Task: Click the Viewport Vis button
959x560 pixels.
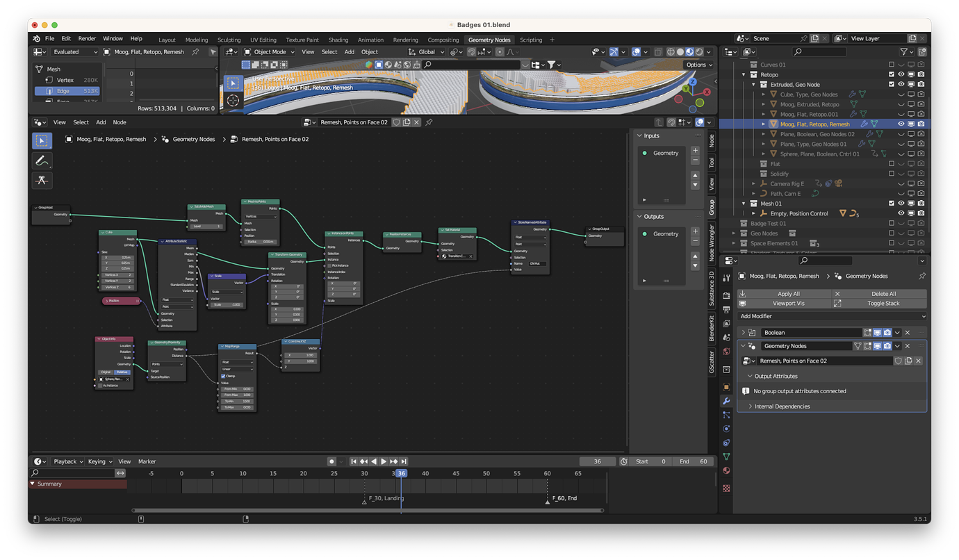Action: [x=785, y=304]
